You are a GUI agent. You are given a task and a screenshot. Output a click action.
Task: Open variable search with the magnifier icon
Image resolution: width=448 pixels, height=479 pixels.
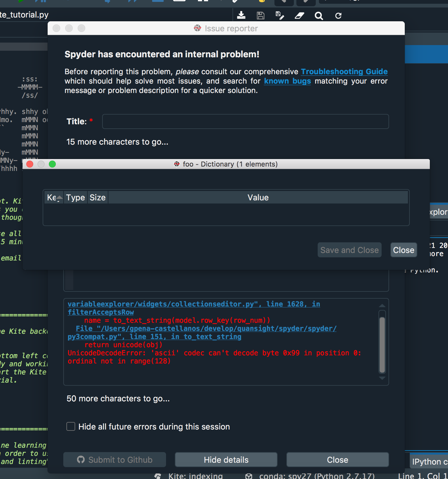(319, 15)
